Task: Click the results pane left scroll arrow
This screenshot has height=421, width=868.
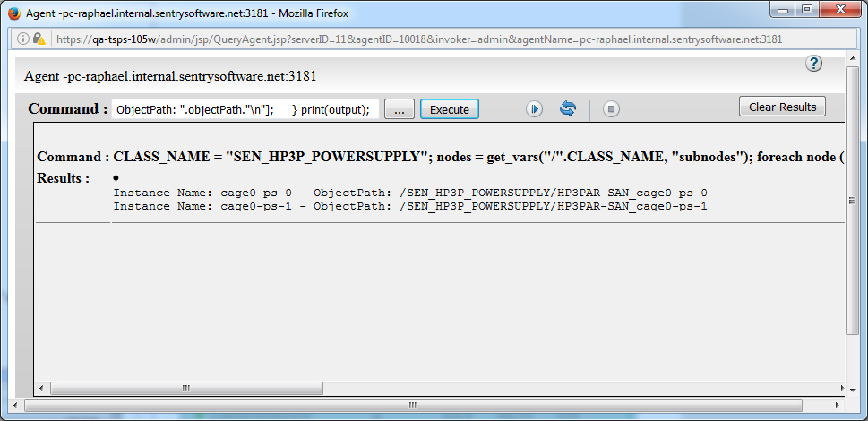Action: [x=40, y=389]
